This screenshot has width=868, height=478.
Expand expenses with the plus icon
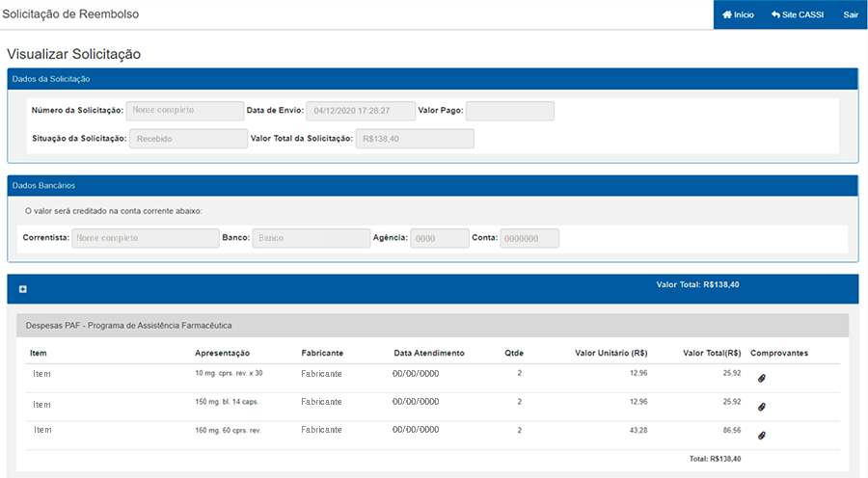[23, 289]
